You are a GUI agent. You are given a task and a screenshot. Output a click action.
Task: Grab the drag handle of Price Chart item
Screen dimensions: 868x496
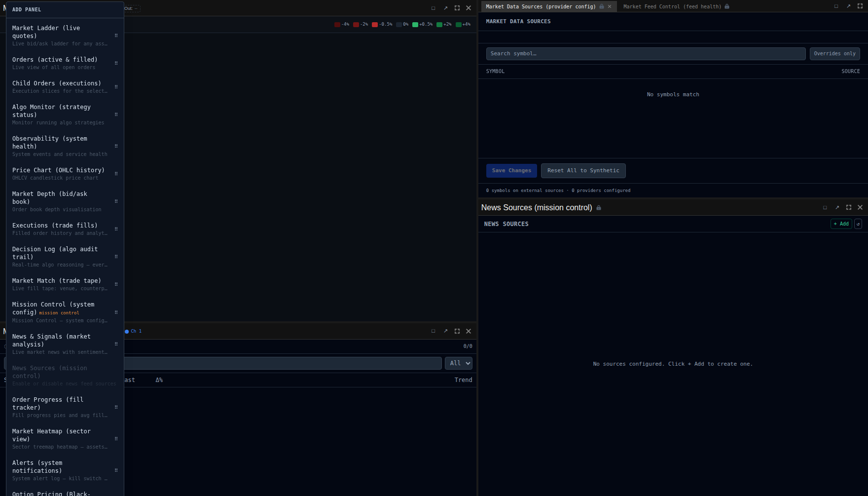point(116,174)
